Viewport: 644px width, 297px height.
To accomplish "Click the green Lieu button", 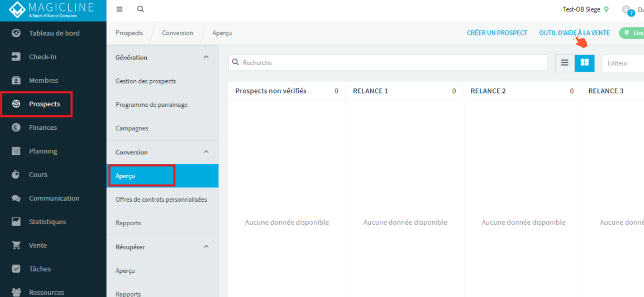I will click(632, 33).
